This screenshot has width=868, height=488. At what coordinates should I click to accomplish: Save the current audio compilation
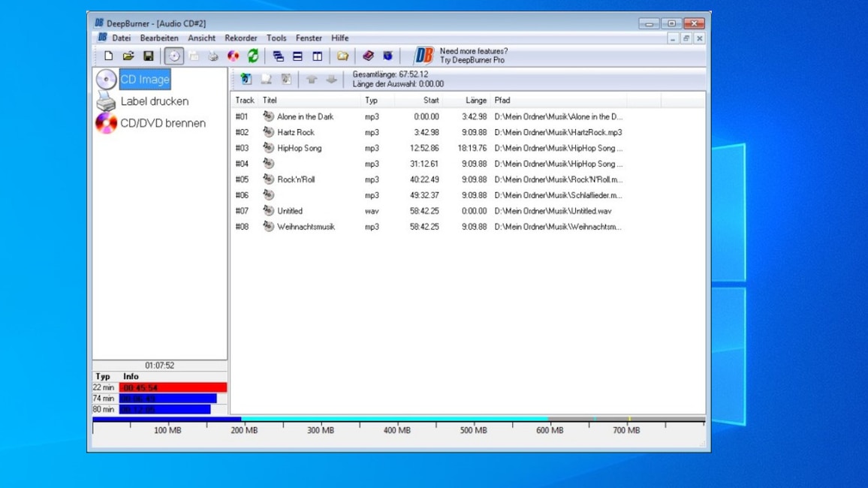149,56
